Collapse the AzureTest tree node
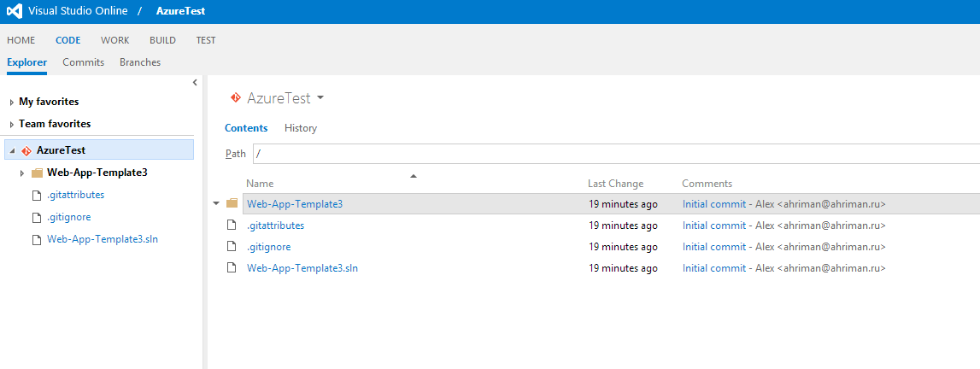This screenshot has width=980, height=369. (x=13, y=151)
